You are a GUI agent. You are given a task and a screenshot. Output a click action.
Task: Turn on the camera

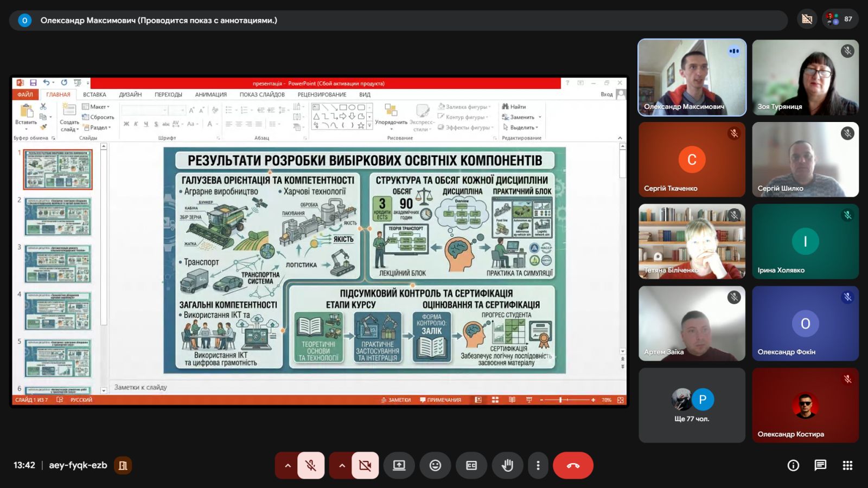click(x=365, y=465)
